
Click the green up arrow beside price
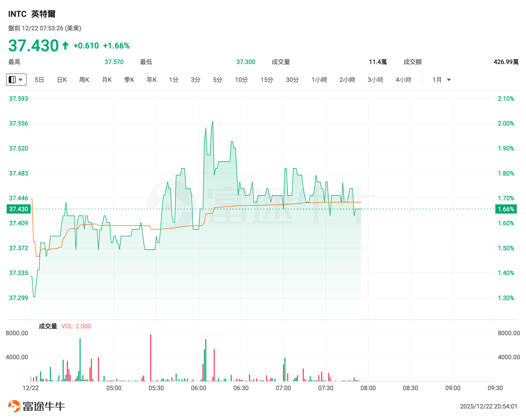[65, 46]
